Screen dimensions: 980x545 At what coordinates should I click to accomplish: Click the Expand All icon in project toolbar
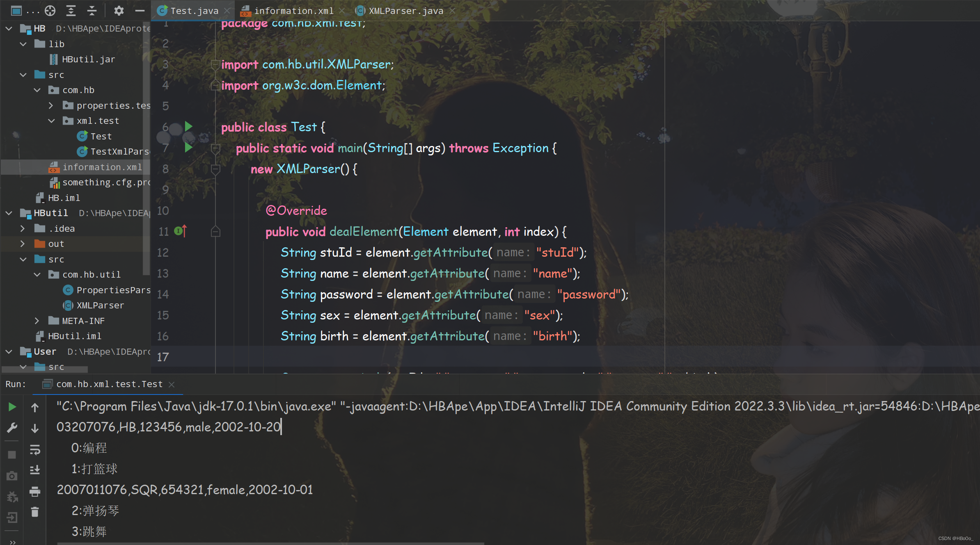pos(71,11)
